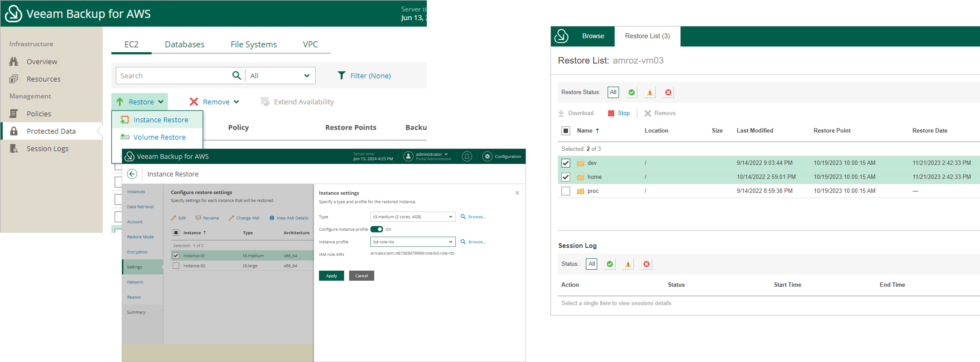This screenshot has height=362, width=980.
Task: Open the All search scope dropdown
Action: click(280, 76)
